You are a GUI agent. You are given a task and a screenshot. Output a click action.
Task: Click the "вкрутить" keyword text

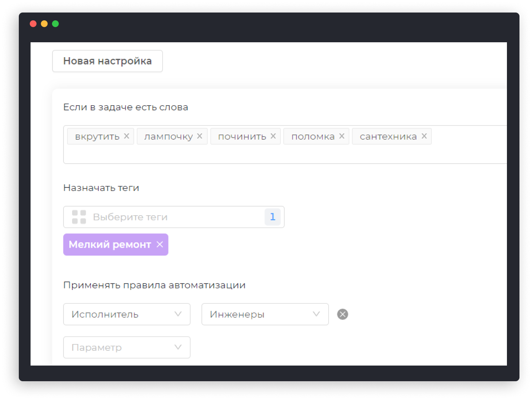(x=97, y=137)
